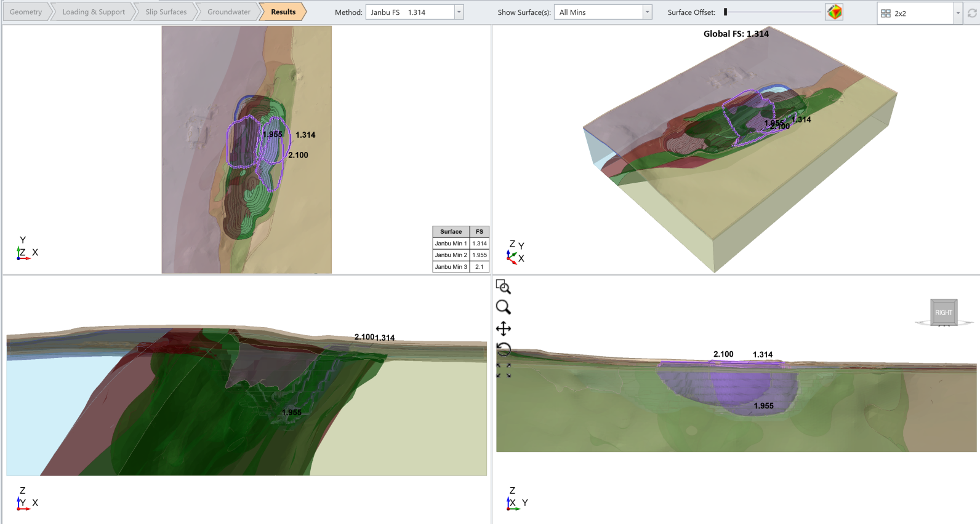Image resolution: width=980 pixels, height=524 pixels.
Task: Open the Method dropdown arrow
Action: pyautogui.click(x=459, y=12)
